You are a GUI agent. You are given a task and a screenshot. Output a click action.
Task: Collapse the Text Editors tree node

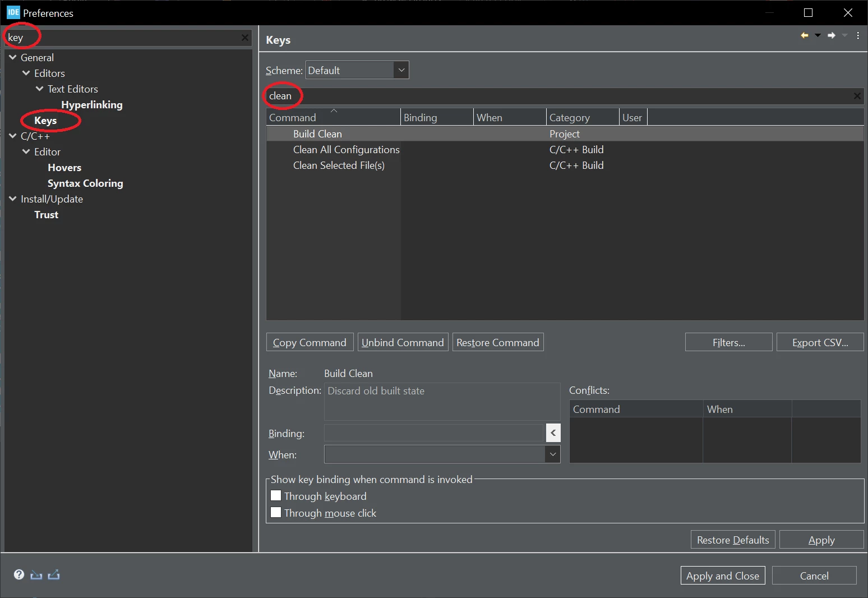40,89
